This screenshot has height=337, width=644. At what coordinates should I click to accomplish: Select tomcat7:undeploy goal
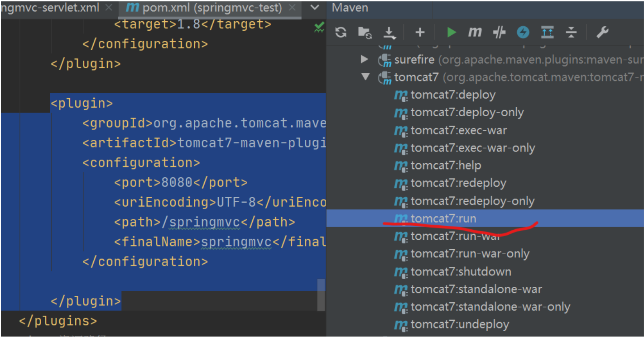(x=460, y=324)
